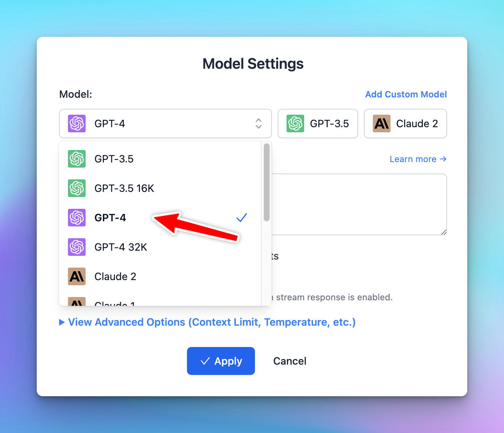Click the purple GPT-4 icon in the dropdown list
Screen dimensions: 504x433
(x=76, y=218)
